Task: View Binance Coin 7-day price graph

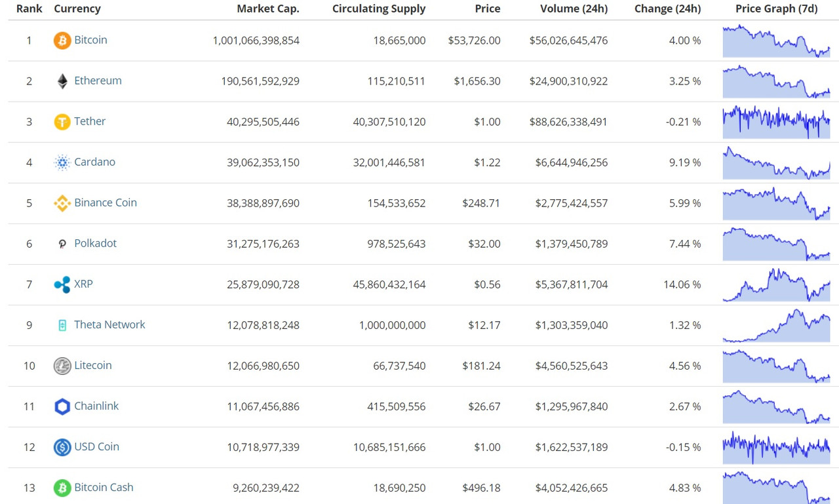Action: (777, 203)
